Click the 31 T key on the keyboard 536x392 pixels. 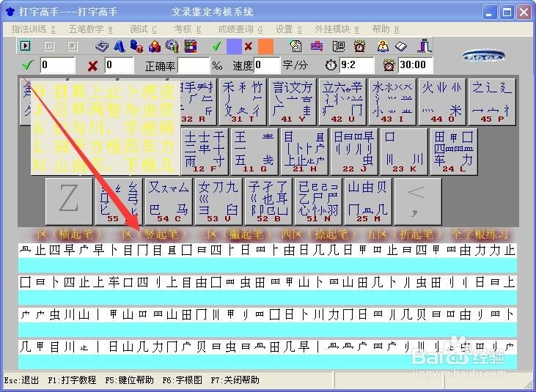pyautogui.click(x=243, y=102)
